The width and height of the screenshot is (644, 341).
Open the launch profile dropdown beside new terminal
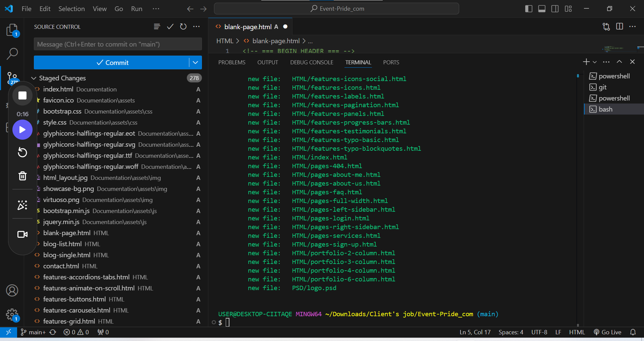click(595, 62)
